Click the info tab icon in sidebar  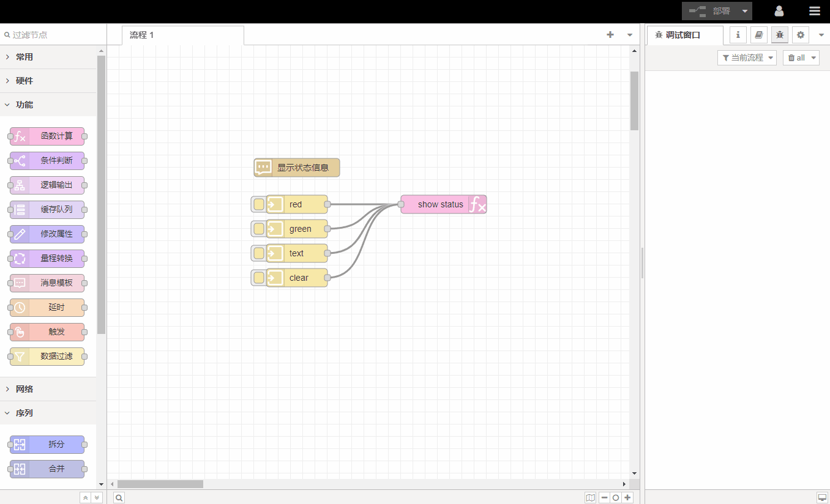click(738, 35)
